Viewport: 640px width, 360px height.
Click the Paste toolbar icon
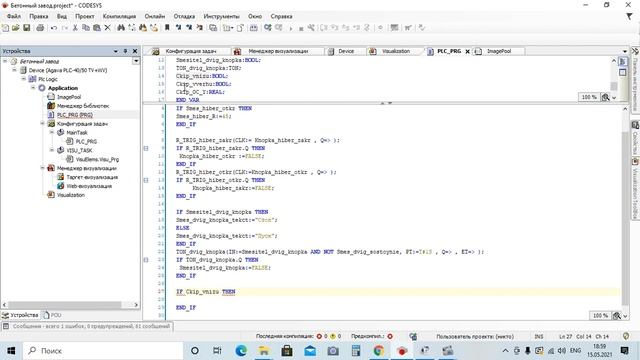tap(97, 28)
